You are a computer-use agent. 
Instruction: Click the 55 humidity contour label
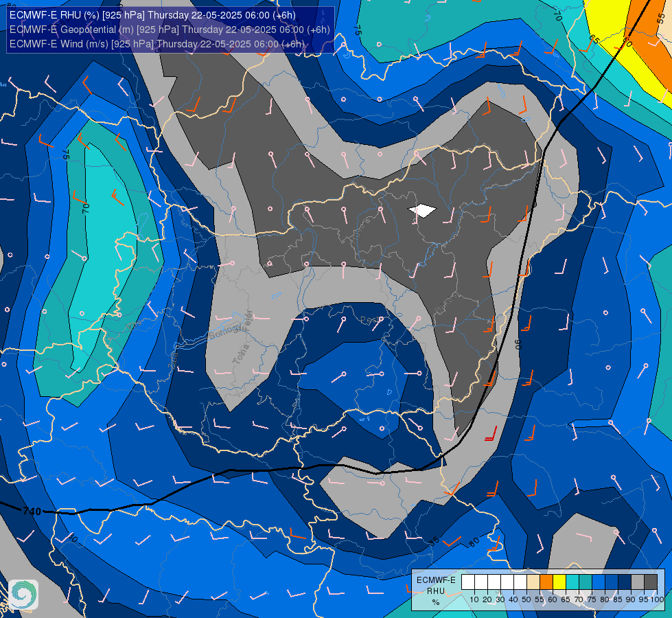(661, 18)
